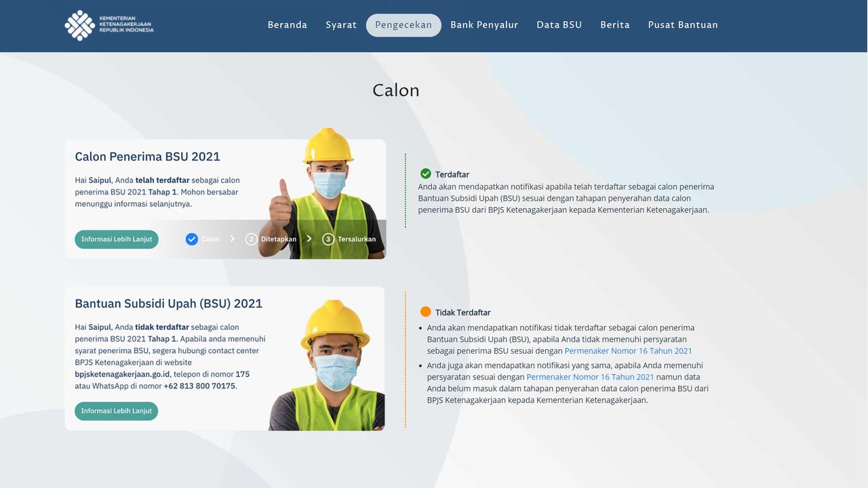Click the highlighted Pengecekan navigation pill

point(403,24)
